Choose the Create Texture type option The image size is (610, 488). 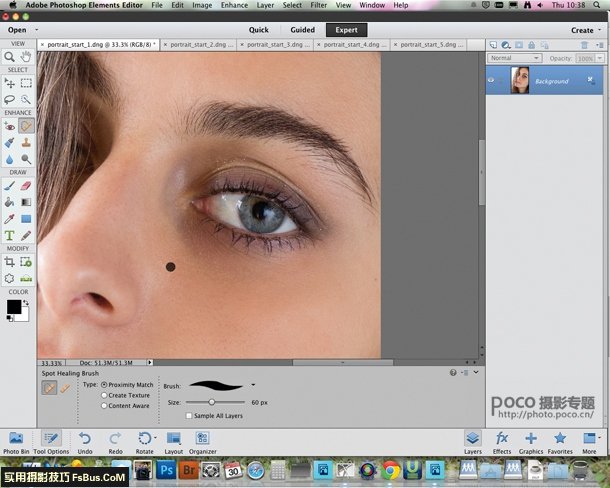tap(105, 395)
